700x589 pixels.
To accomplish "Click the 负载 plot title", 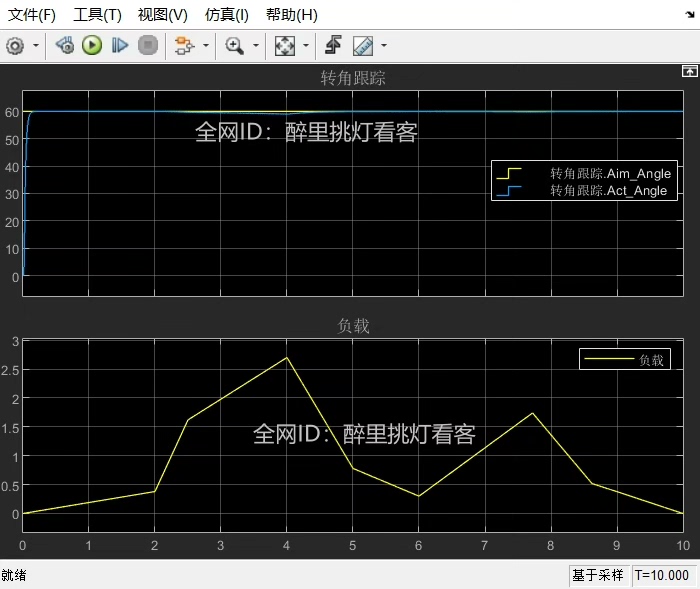I will (353, 326).
